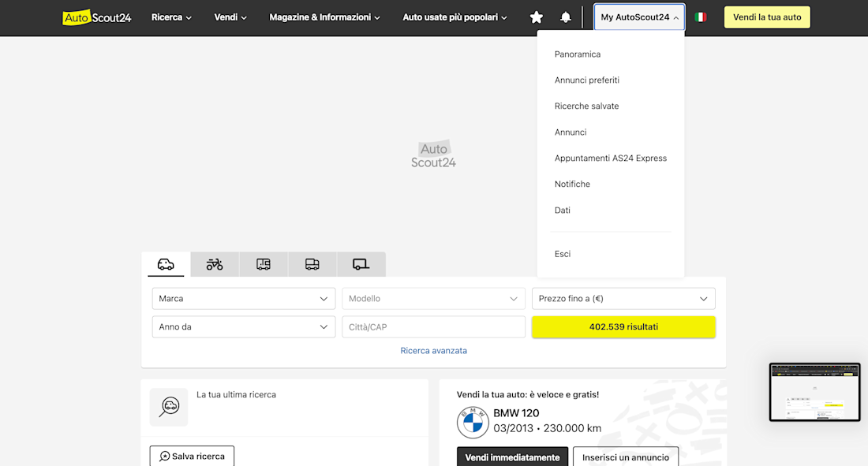The height and width of the screenshot is (466, 868).
Task: Open the Modello combo box
Action: pyautogui.click(x=433, y=299)
